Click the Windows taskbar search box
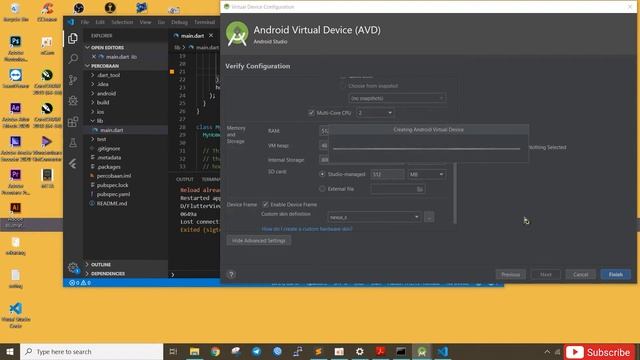Image resolution: width=640 pixels, height=360 pixels. point(92,351)
